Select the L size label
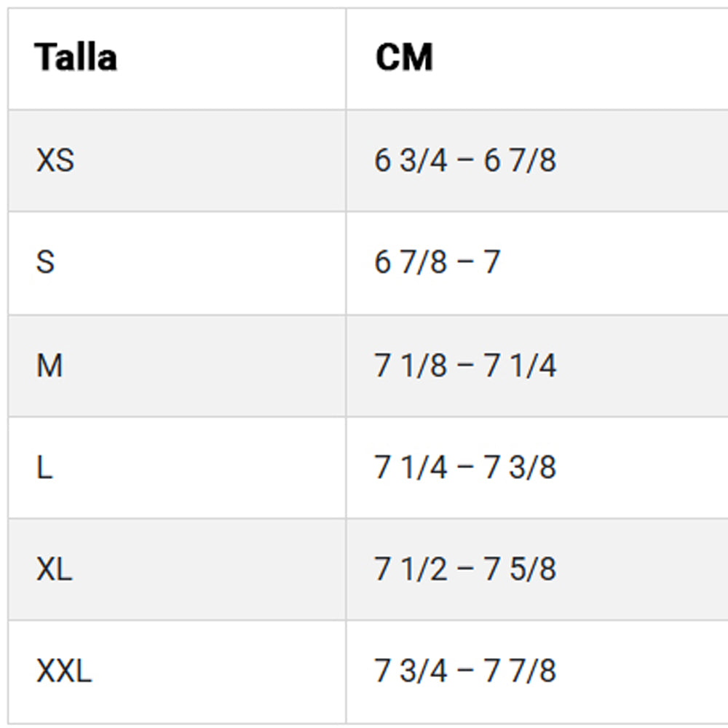728x728 pixels. [x=44, y=467]
